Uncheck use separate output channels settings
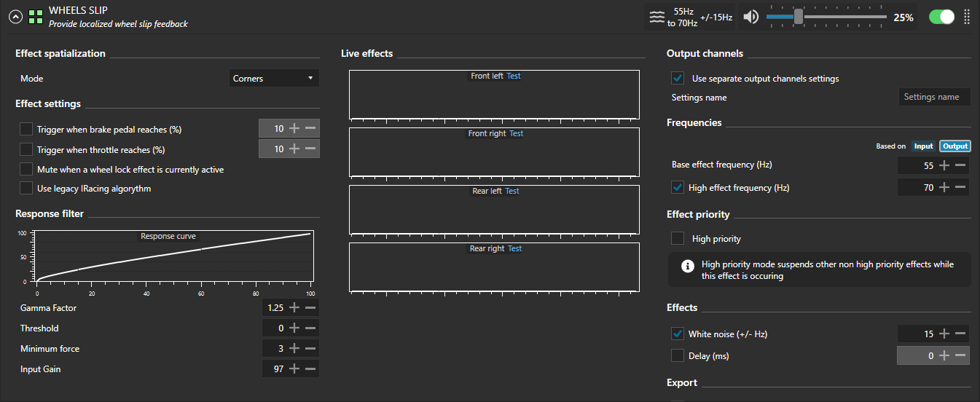980x402 pixels. (678, 79)
